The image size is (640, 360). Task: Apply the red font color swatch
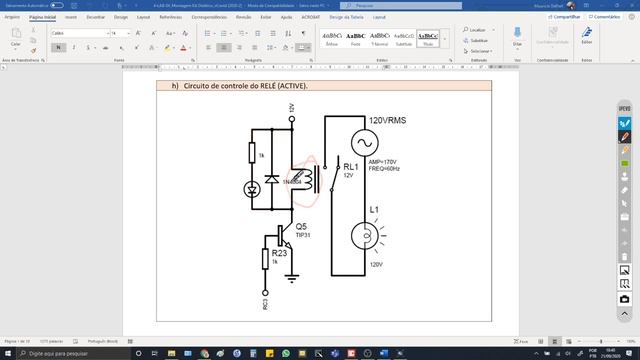click(x=183, y=48)
